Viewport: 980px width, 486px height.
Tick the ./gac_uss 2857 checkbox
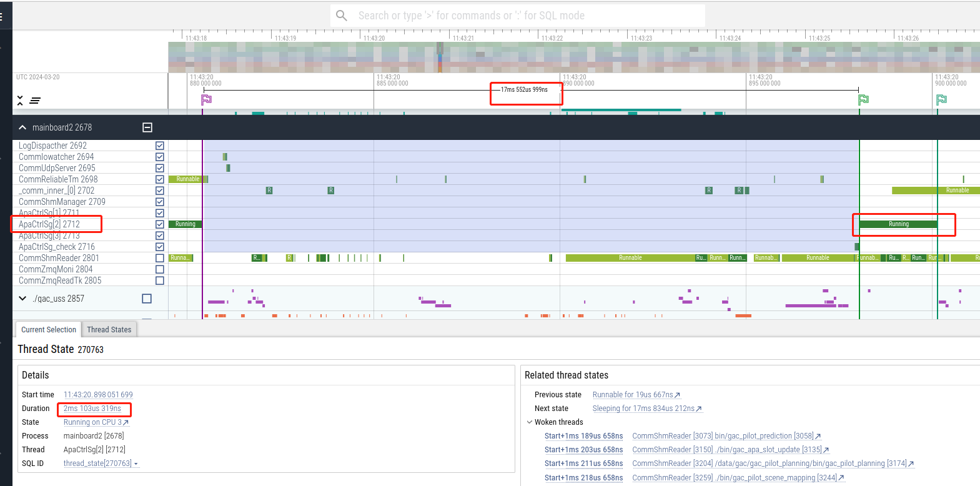pyautogui.click(x=147, y=299)
